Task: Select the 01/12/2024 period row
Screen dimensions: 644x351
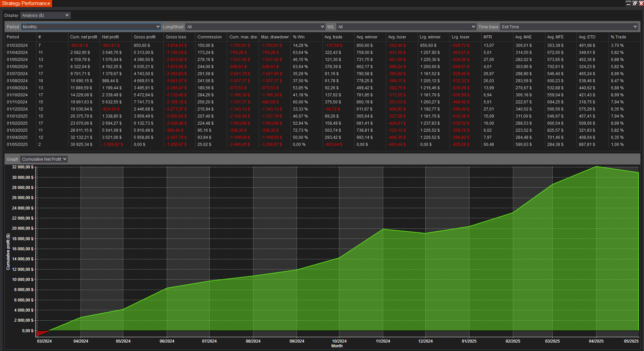Action: 322,109
